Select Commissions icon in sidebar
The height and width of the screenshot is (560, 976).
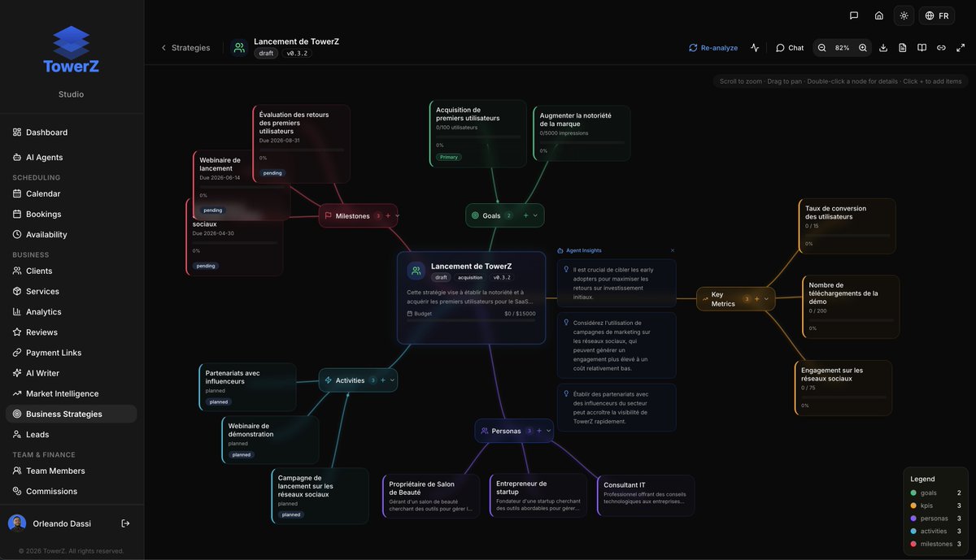click(x=17, y=492)
